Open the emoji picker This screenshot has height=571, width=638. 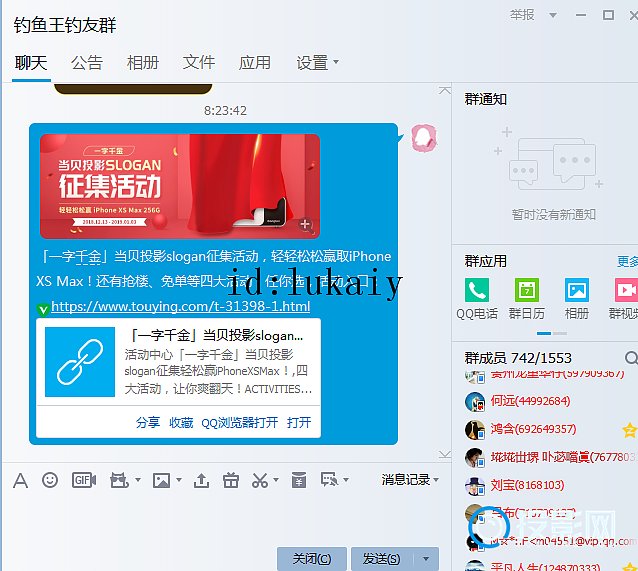tap(50, 480)
